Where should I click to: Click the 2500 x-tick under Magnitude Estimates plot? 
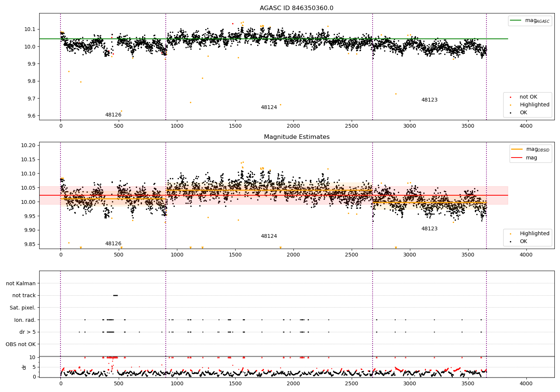point(352,255)
